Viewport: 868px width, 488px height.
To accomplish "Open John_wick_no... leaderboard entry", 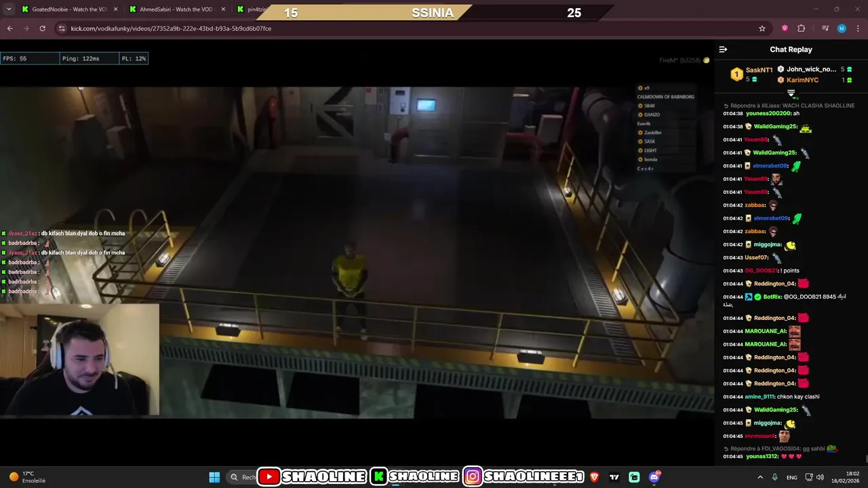I will coord(811,69).
